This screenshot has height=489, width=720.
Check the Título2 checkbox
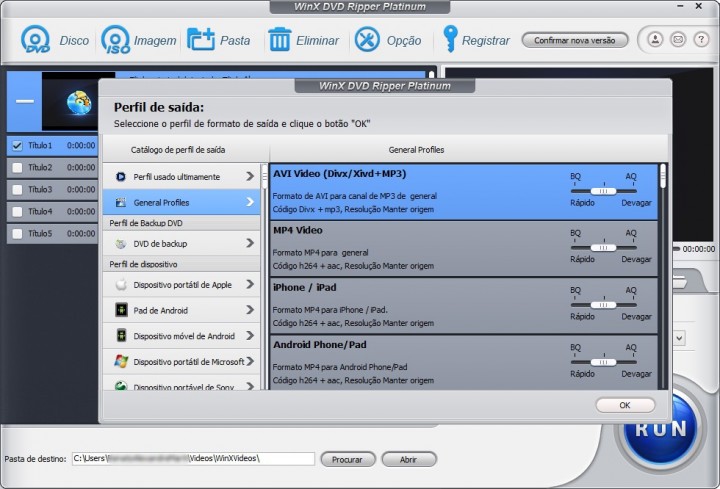click(17, 168)
